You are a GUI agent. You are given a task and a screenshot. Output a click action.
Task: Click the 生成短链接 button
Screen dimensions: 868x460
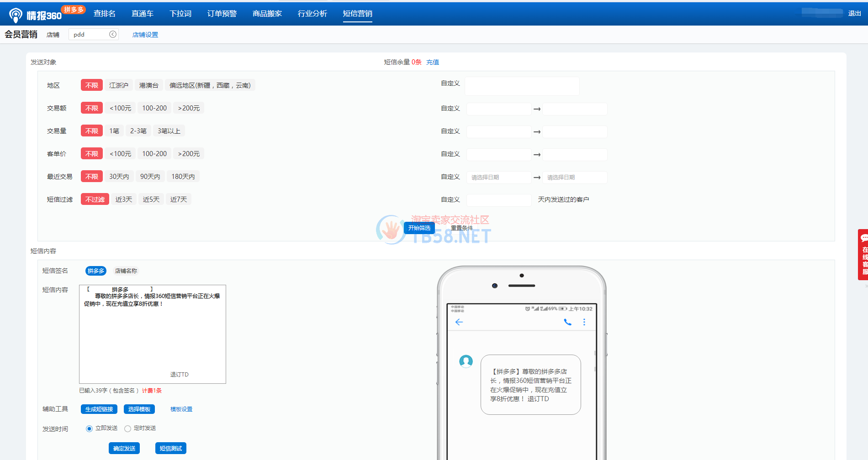(99, 409)
